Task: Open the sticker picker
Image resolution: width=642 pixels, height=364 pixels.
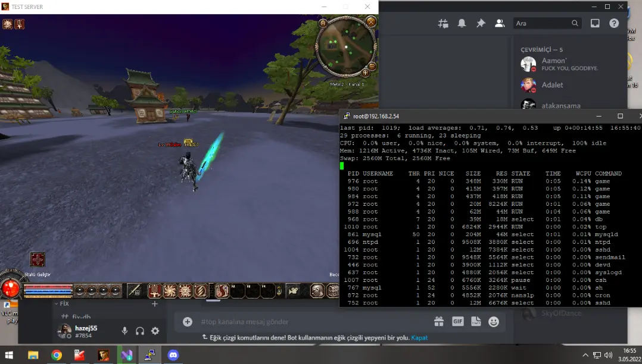Action: [476, 322]
